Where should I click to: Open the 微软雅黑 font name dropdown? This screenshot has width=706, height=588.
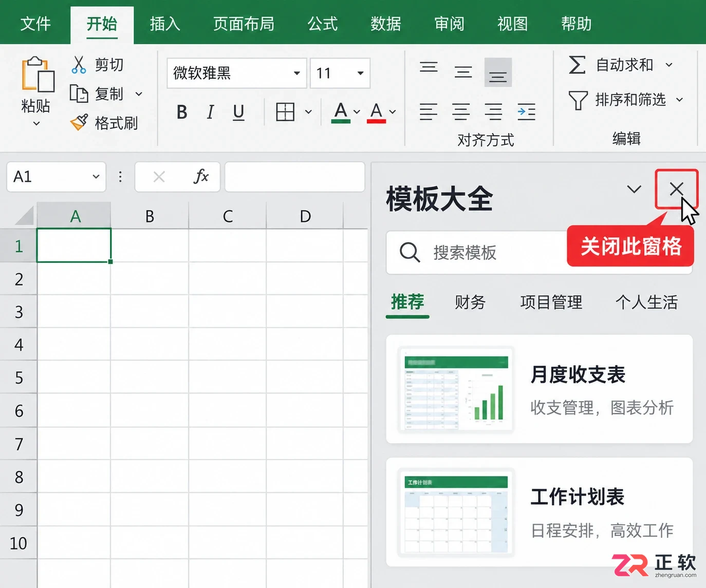coord(296,73)
